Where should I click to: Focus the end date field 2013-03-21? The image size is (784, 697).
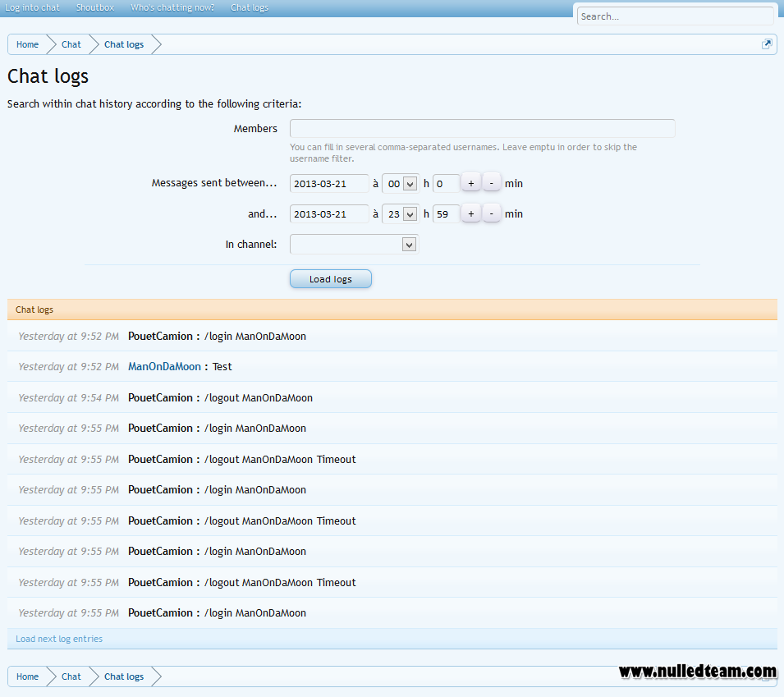[329, 214]
